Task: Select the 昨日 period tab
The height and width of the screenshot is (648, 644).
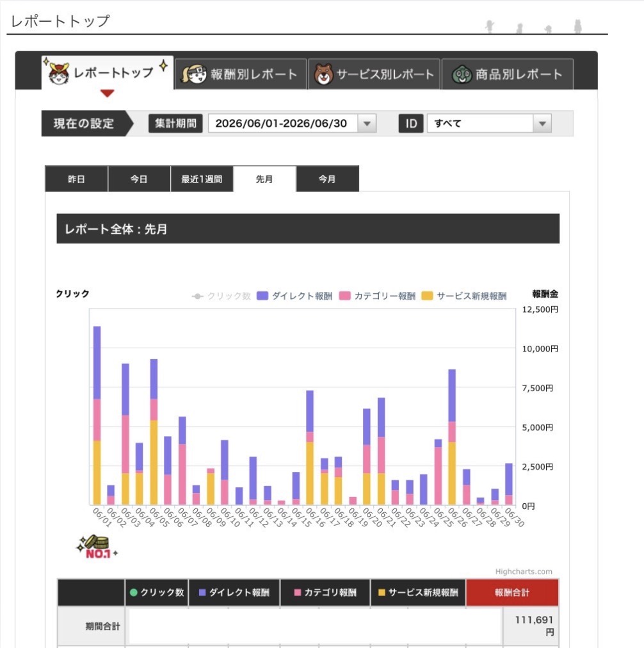Action: (x=76, y=179)
